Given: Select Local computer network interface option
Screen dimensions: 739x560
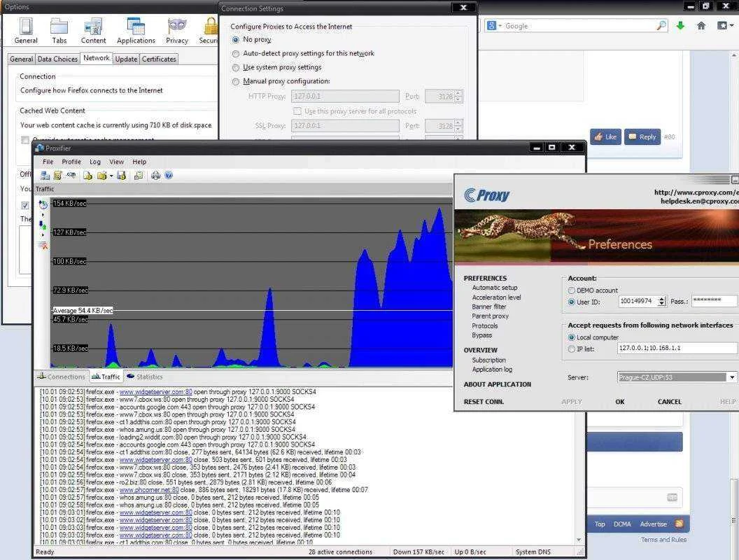Looking at the screenshot, I should pyautogui.click(x=572, y=337).
